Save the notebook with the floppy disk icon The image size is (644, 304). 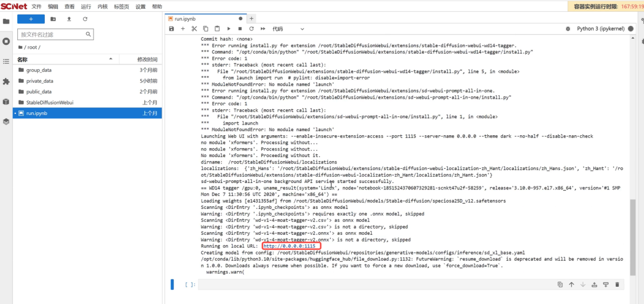pyautogui.click(x=171, y=29)
